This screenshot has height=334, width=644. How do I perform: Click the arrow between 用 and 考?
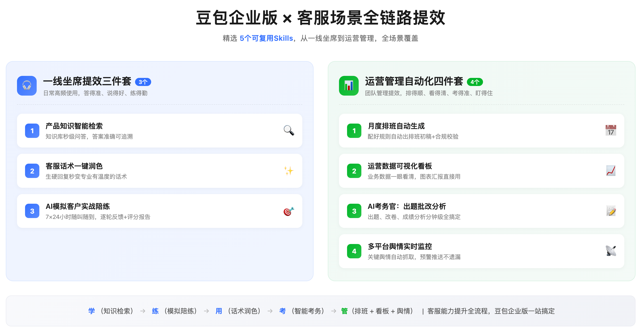tap(270, 311)
